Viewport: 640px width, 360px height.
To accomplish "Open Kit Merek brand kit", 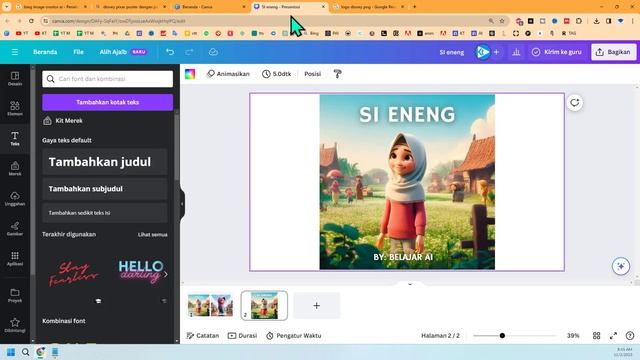I will click(x=63, y=120).
